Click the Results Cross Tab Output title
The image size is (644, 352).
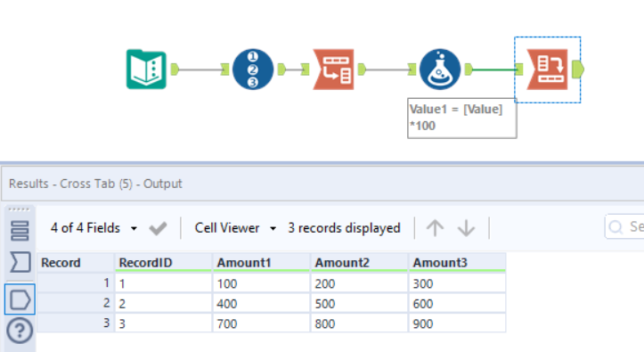point(95,184)
